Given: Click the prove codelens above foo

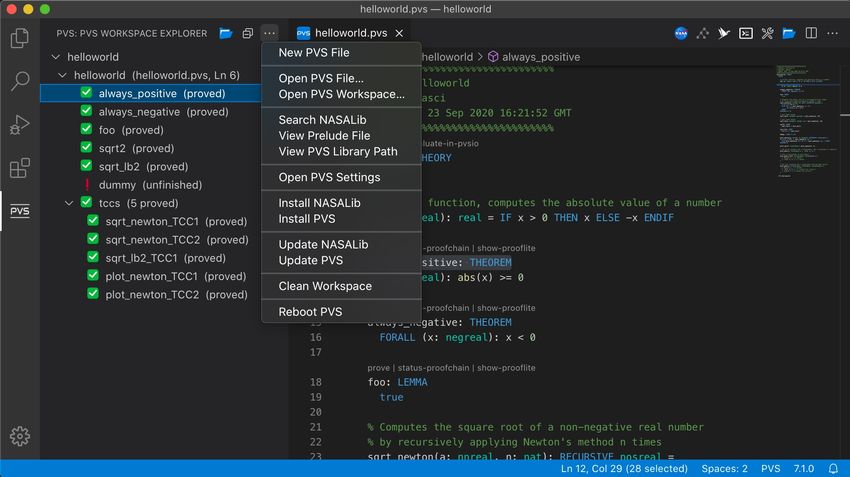Looking at the screenshot, I should pyautogui.click(x=378, y=368).
